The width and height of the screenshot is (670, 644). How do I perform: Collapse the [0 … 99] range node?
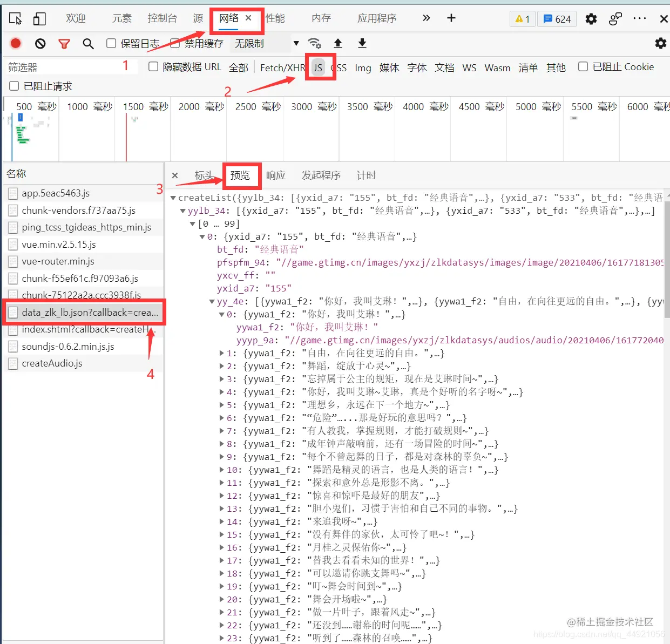(x=193, y=224)
